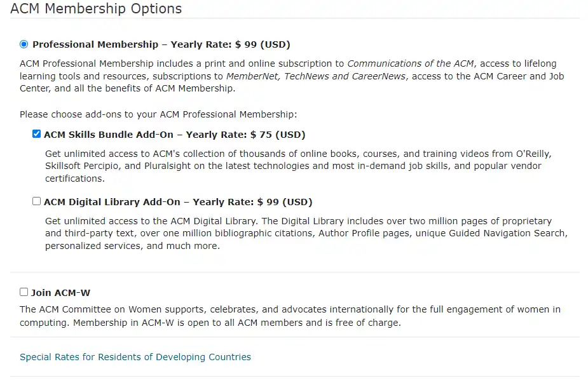Uncheck the ACM Skills Bundle Add-On checkbox
The image size is (588, 390).
[37, 134]
